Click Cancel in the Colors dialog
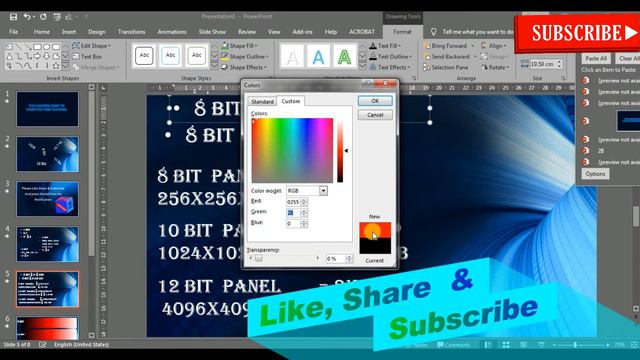 375,115
